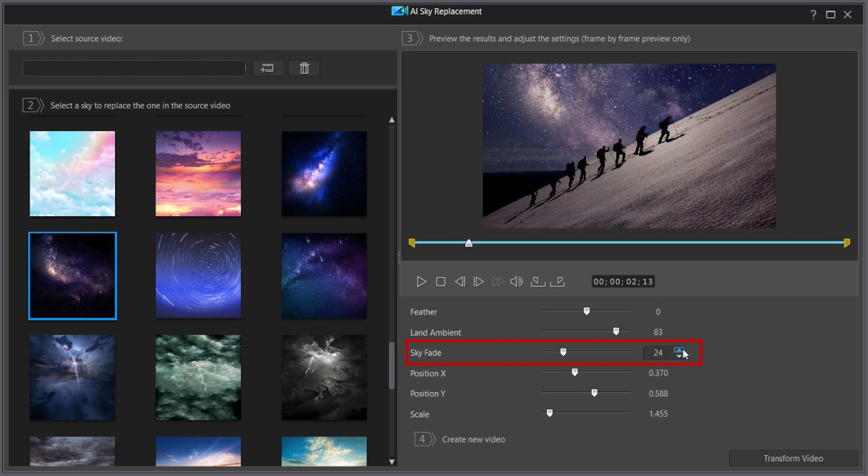
Task: Stop video playback
Action: 441,281
